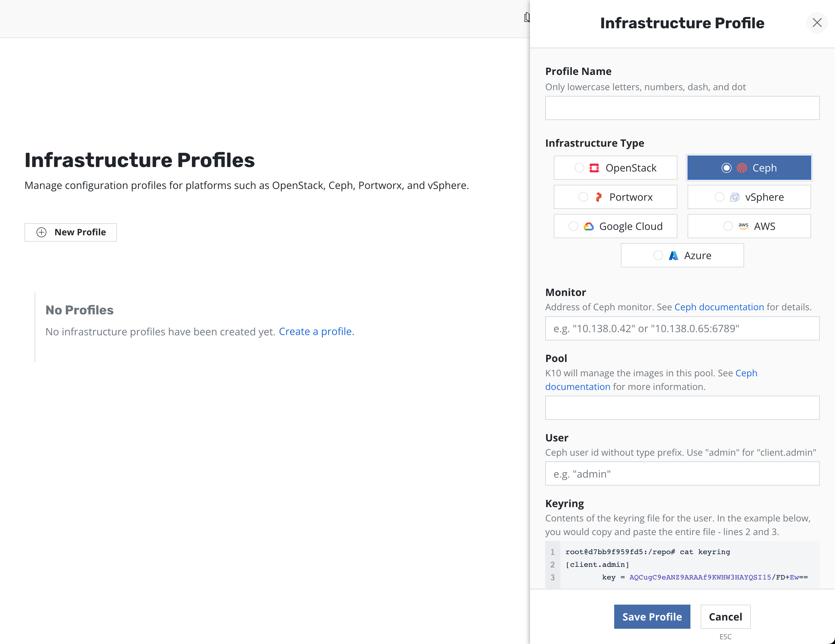835x644 pixels.
Task: Open the Create a profile link
Action: pos(316,331)
